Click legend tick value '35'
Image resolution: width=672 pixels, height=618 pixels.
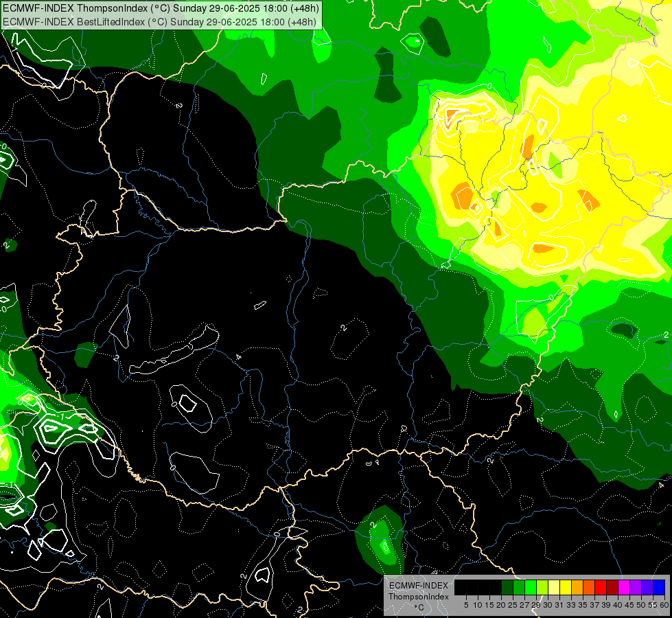point(583,605)
